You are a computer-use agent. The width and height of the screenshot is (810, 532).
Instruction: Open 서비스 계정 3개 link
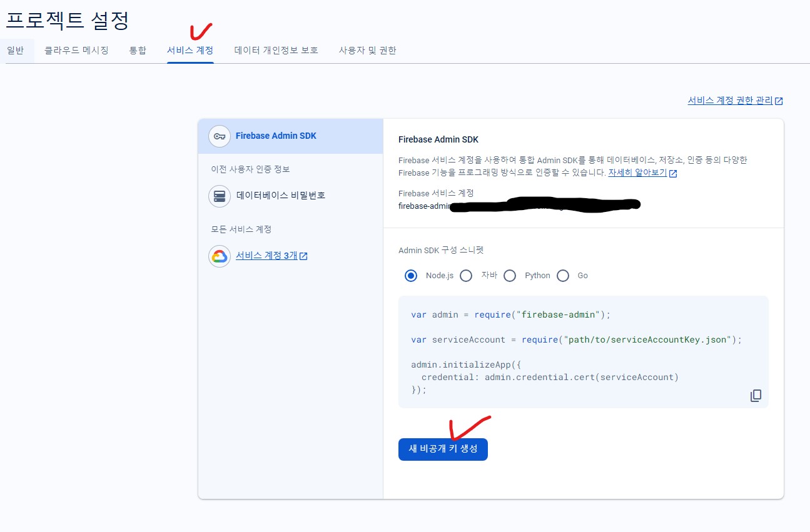point(266,256)
